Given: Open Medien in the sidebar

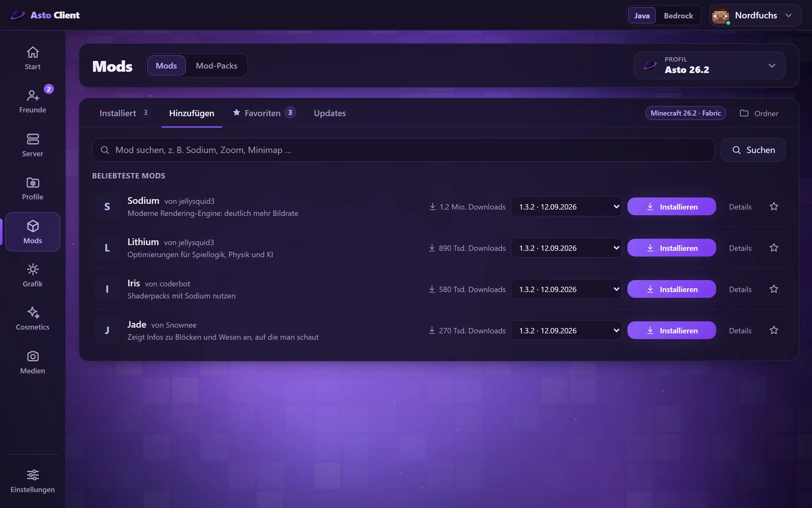Looking at the screenshot, I should [x=33, y=362].
